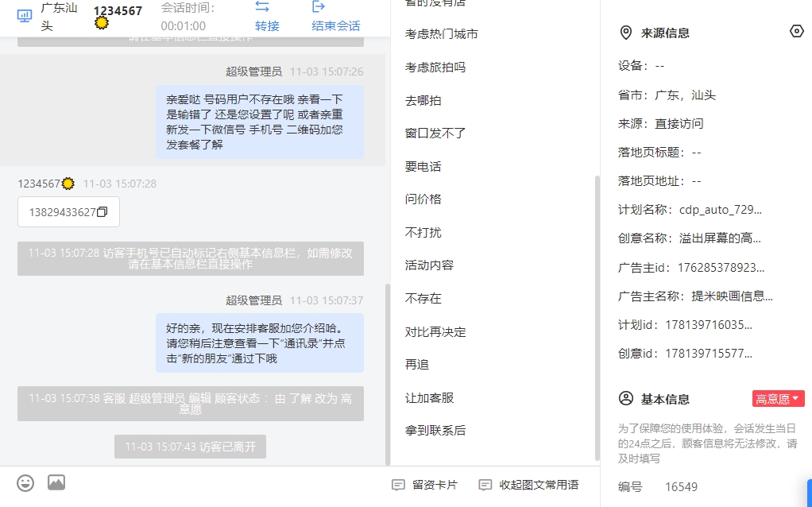Collapse phrases via 收起图文常用语

tap(528, 486)
